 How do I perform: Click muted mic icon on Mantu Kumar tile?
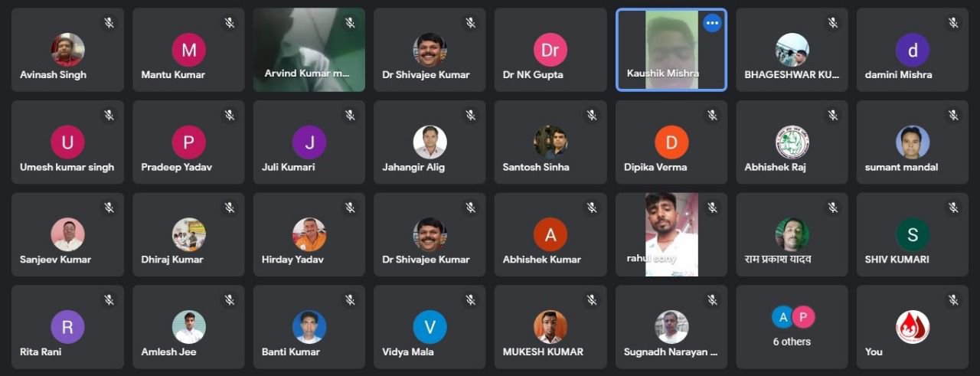point(230,23)
